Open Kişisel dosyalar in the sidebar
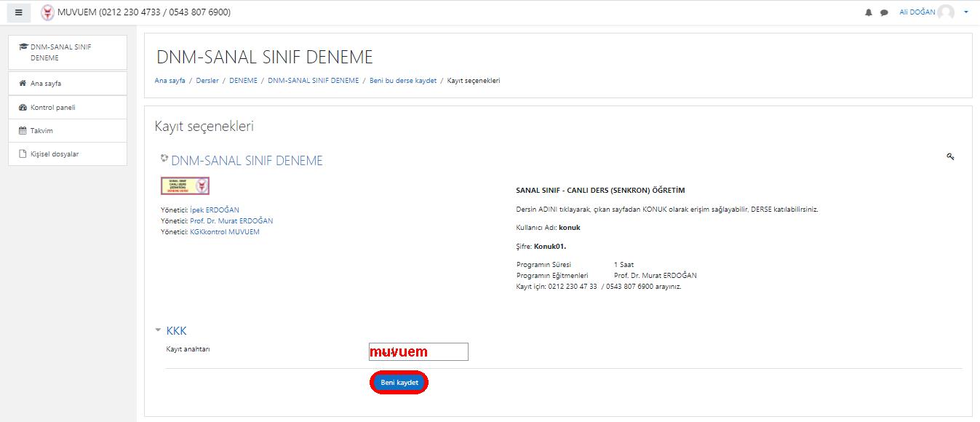This screenshot has width=980, height=422. [55, 154]
